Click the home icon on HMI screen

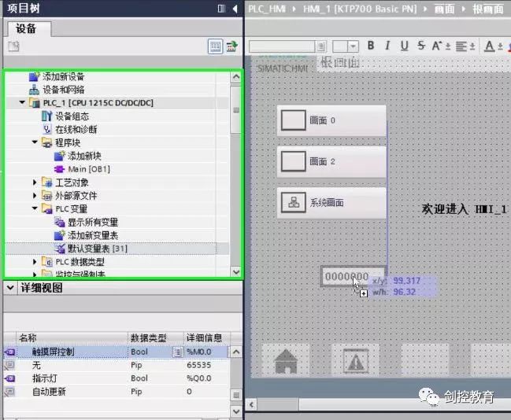pyautogui.click(x=286, y=361)
